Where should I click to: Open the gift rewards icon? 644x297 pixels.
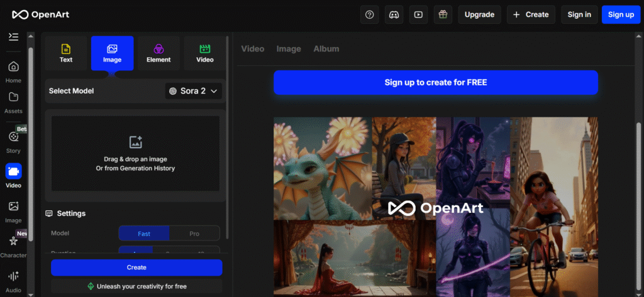tap(443, 14)
